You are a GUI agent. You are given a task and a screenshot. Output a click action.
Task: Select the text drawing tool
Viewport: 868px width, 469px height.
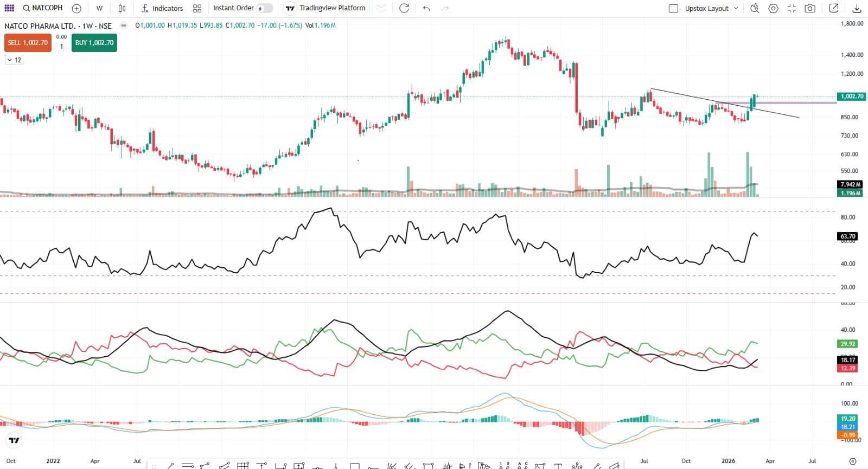[x=558, y=466]
